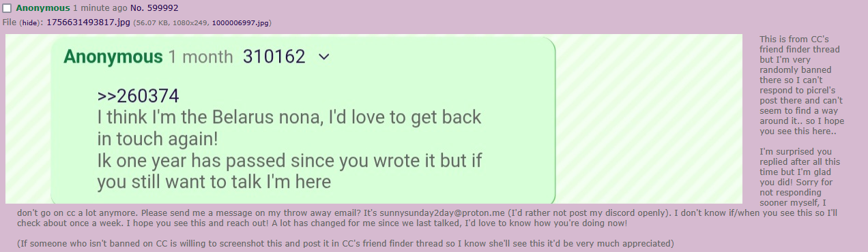The width and height of the screenshot is (868, 252).
Task: Click original filename 1000006997.jpg
Action: tap(241, 22)
